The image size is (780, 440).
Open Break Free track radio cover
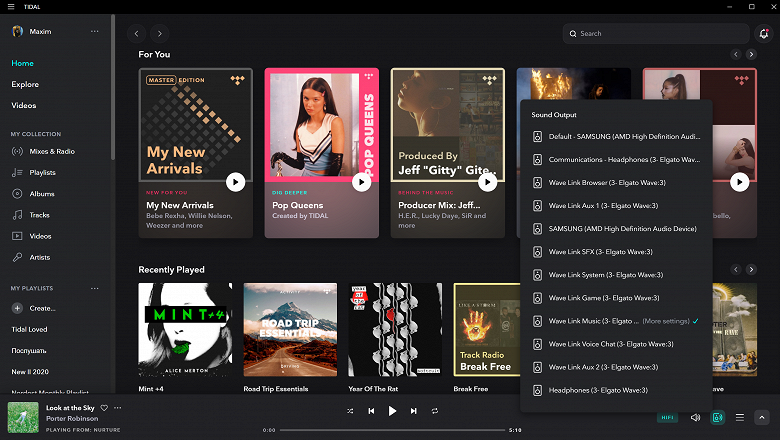point(487,330)
